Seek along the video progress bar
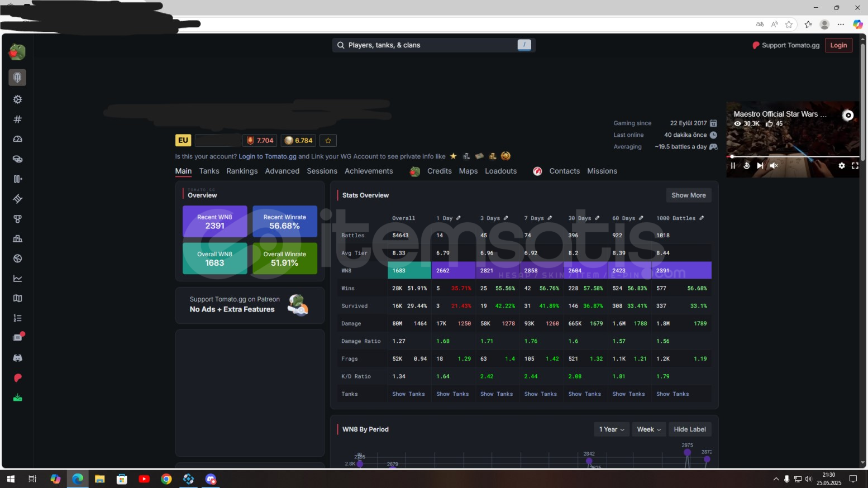Viewport: 868px width, 488px height. (x=793, y=157)
